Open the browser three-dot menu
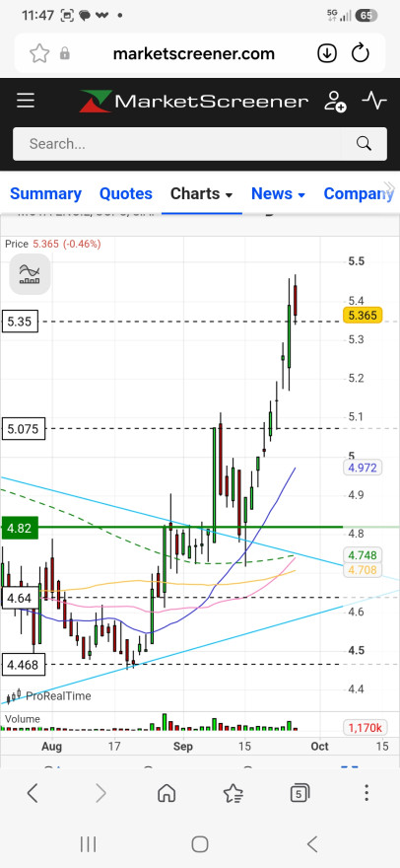Viewport: 400px width, 868px height. tap(367, 793)
